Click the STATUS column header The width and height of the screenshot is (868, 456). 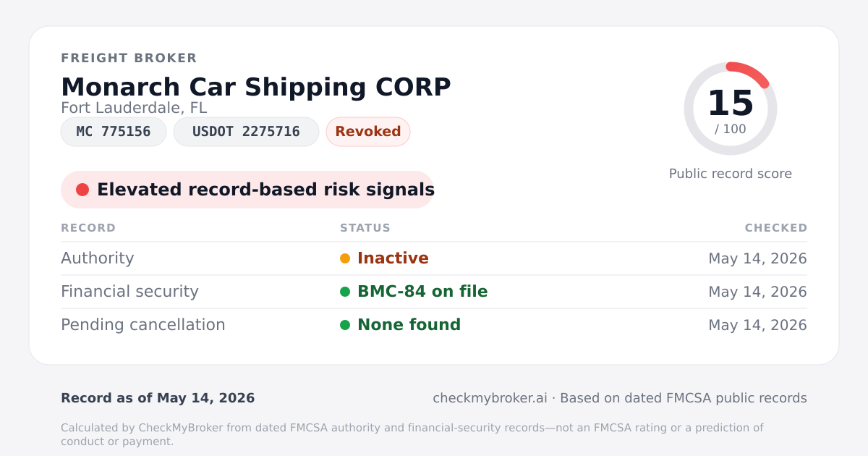coord(365,228)
